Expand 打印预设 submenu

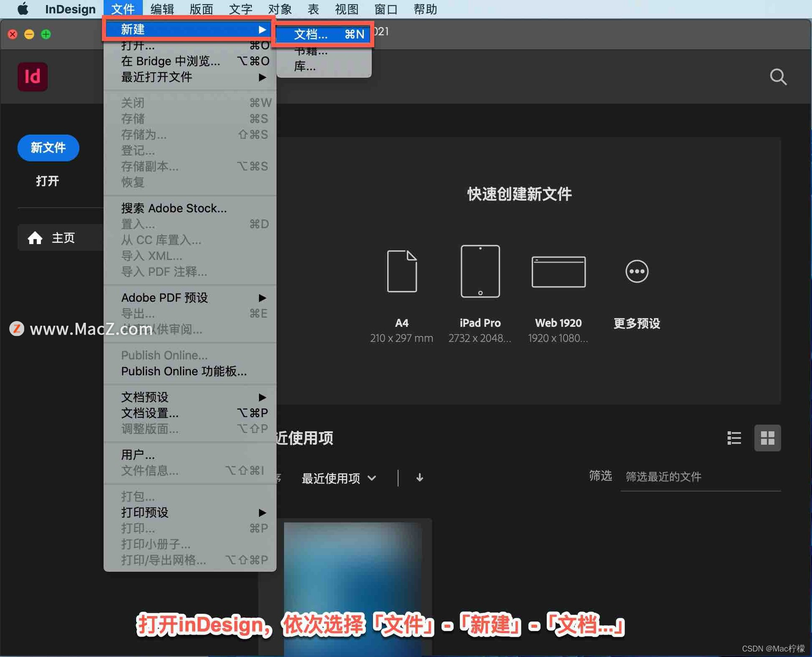pyautogui.click(x=190, y=513)
